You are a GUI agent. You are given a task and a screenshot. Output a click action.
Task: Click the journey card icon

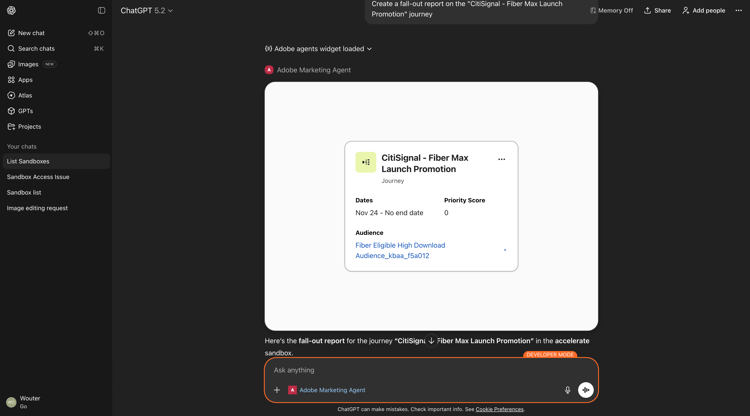(x=365, y=162)
